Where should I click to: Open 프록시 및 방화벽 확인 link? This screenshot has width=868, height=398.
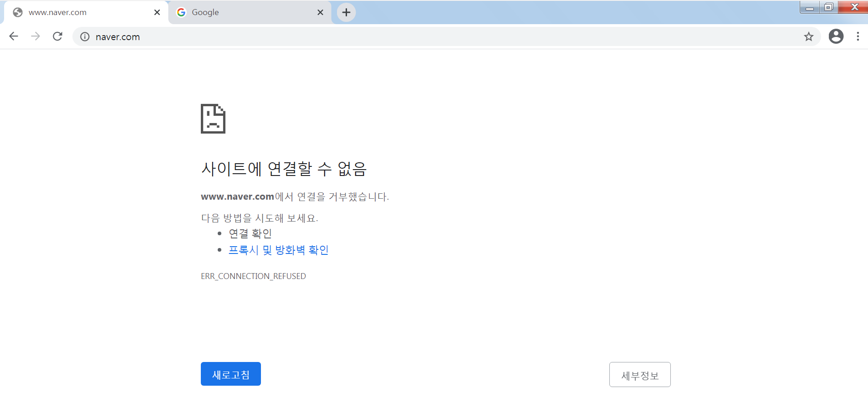(278, 250)
